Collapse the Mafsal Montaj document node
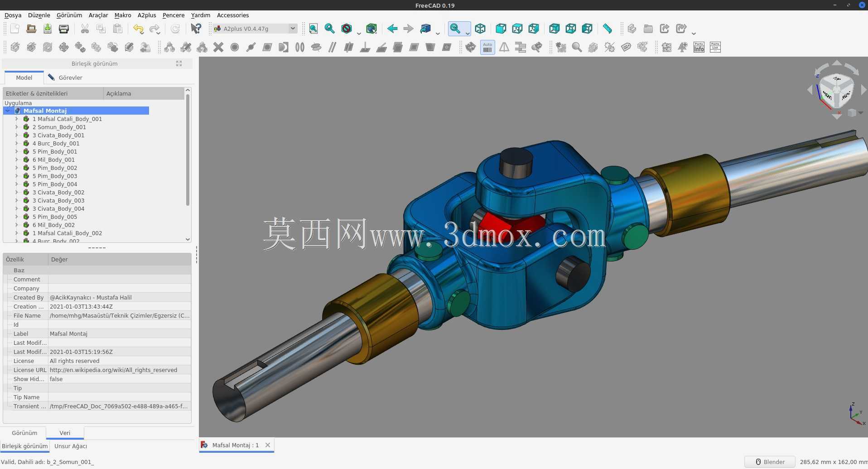Viewport: 868px width, 469px height. (8, 111)
